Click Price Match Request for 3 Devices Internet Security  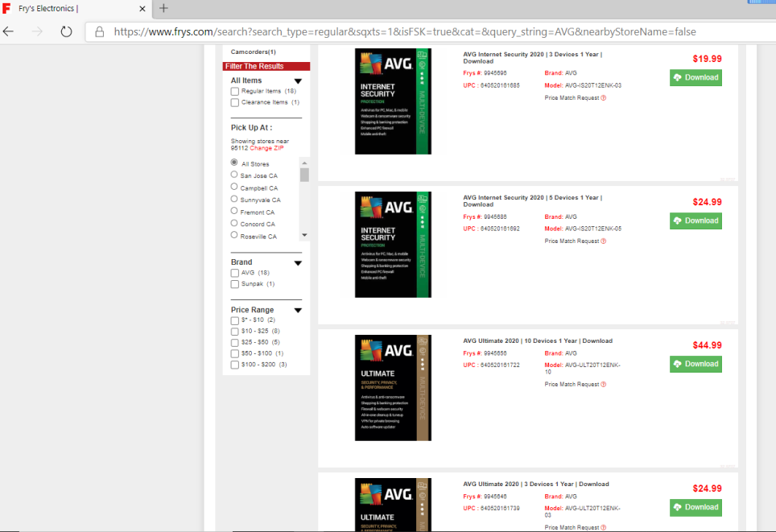click(x=572, y=98)
